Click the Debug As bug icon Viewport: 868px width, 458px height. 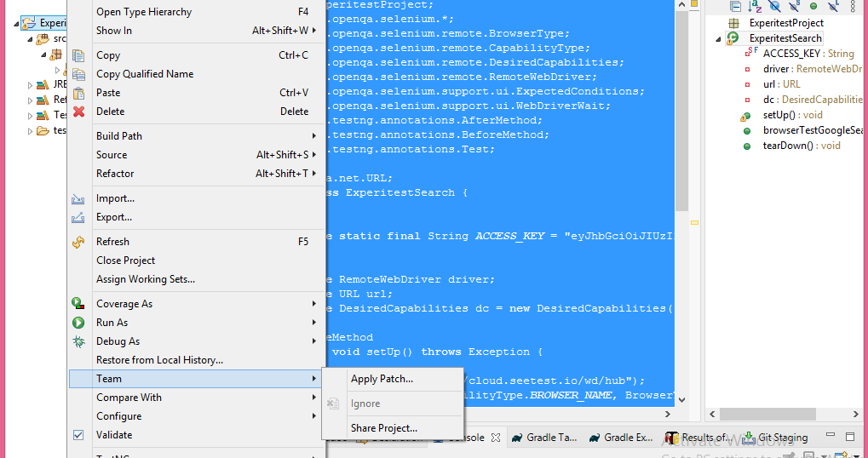(78, 341)
